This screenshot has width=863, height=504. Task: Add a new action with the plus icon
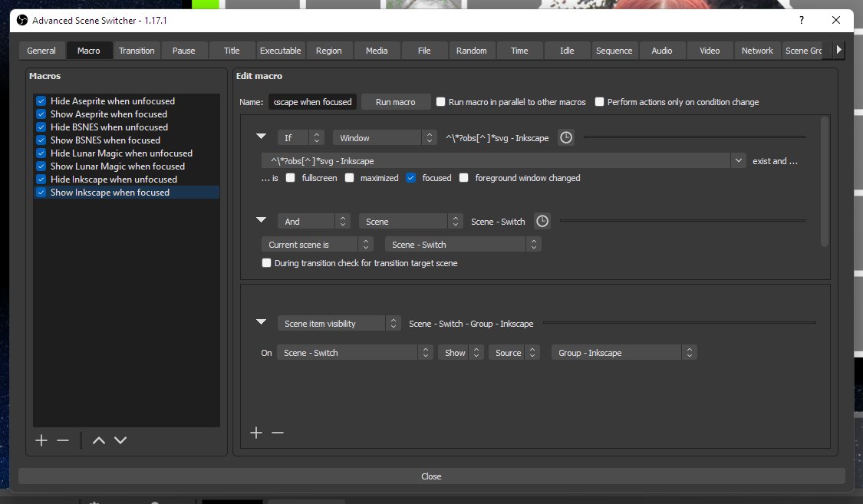click(256, 433)
